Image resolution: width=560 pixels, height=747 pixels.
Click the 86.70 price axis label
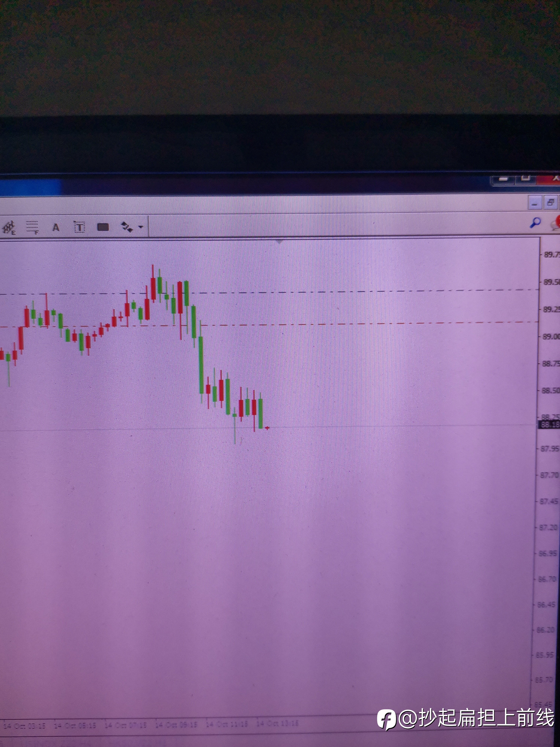tap(547, 579)
